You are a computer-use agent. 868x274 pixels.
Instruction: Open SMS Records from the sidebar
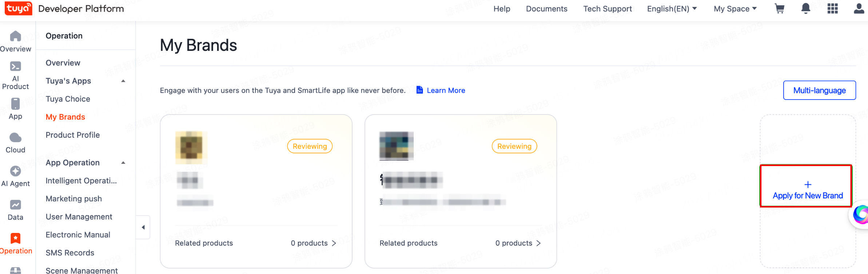(x=69, y=253)
